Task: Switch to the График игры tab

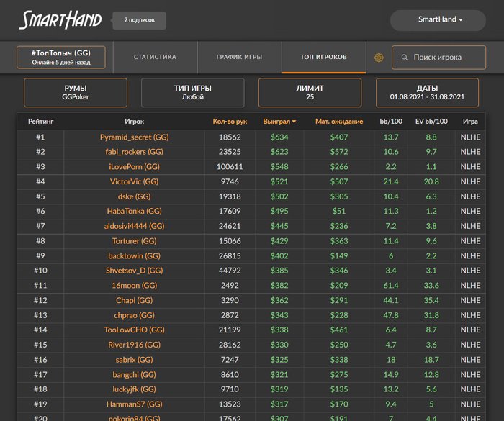Action: (x=239, y=57)
